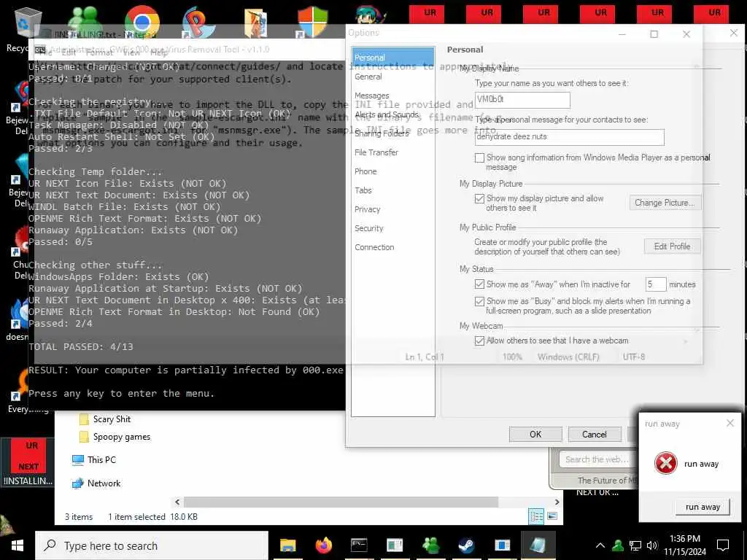Image resolution: width=747 pixels, height=560 pixels.
Task: Click the red error icon in run away dialog
Action: [665, 463]
